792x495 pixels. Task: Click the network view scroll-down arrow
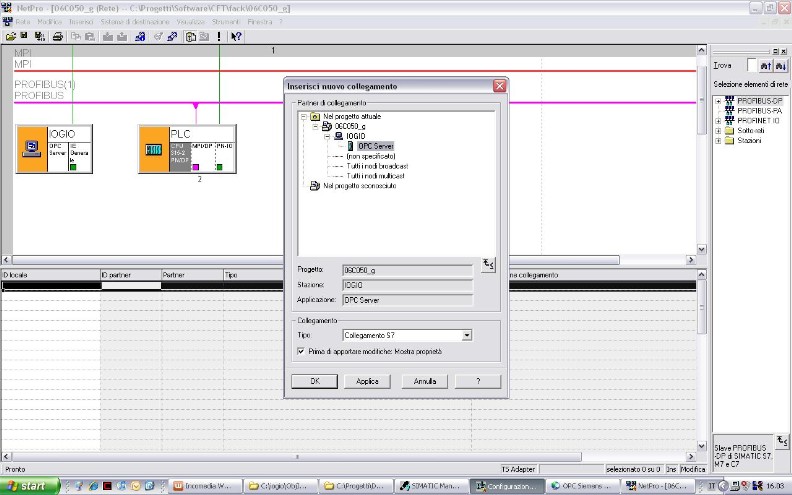(x=701, y=249)
